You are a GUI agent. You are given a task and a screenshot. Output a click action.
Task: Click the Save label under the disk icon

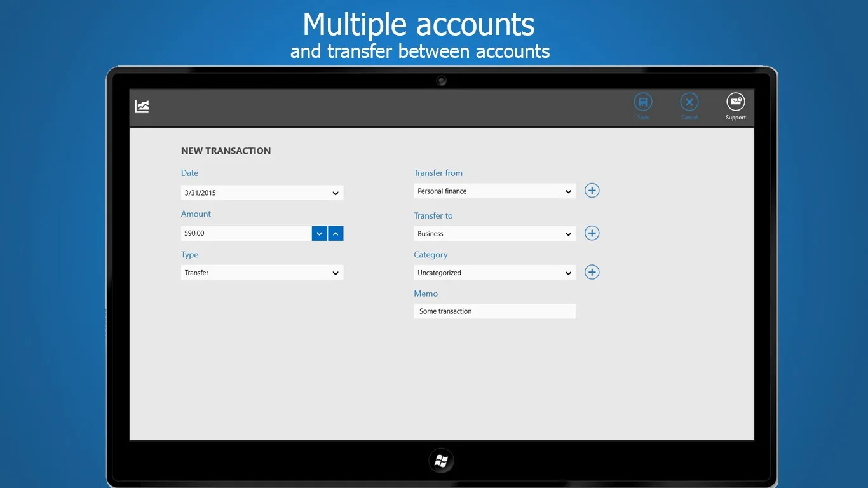643,118
